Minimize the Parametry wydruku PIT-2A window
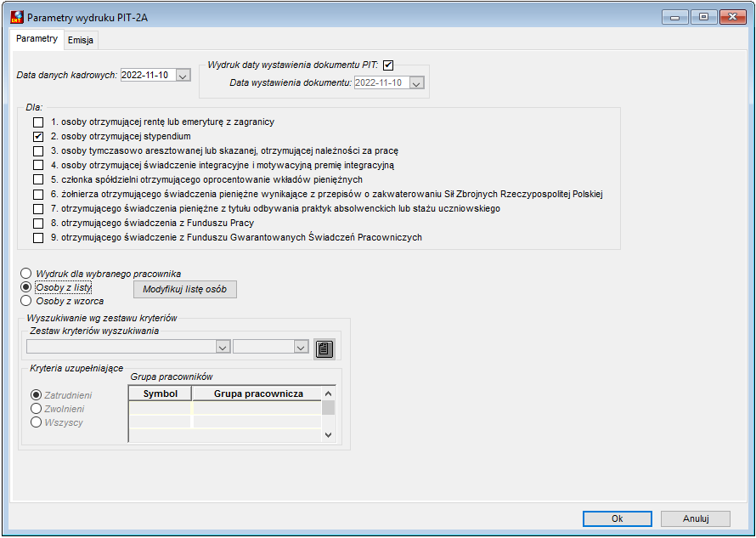 (x=675, y=17)
